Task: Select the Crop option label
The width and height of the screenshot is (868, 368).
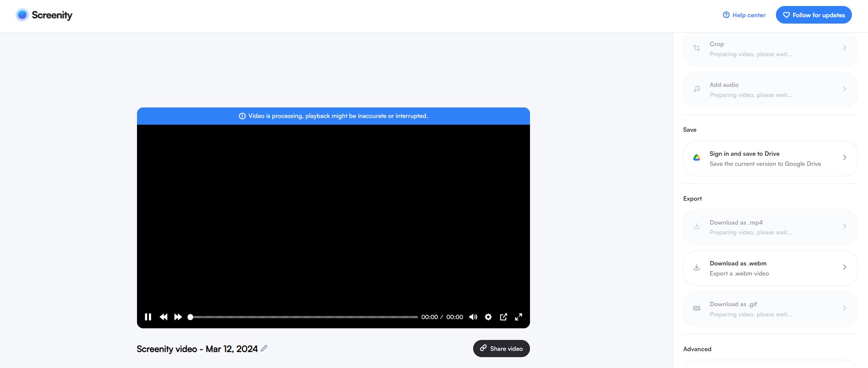Action: [717, 44]
